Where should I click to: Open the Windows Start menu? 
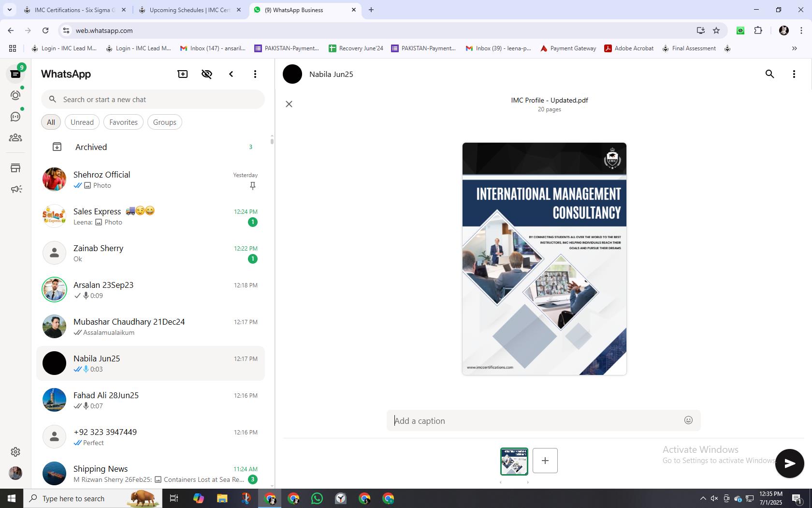click(12, 498)
